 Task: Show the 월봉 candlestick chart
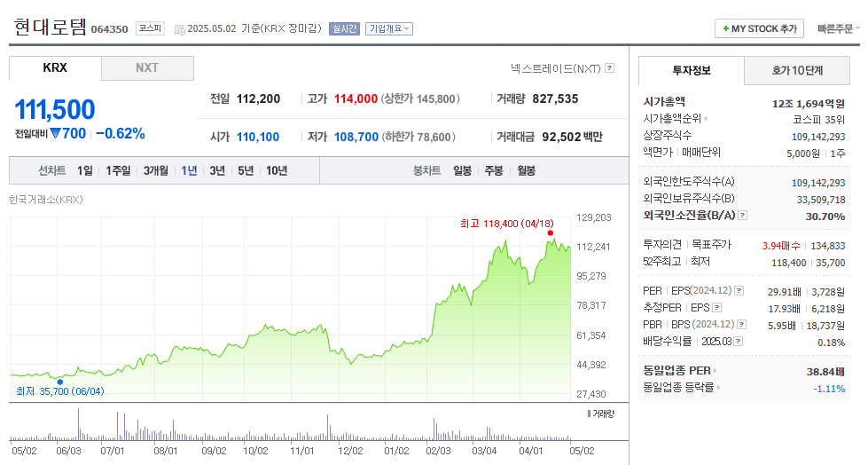point(526,170)
